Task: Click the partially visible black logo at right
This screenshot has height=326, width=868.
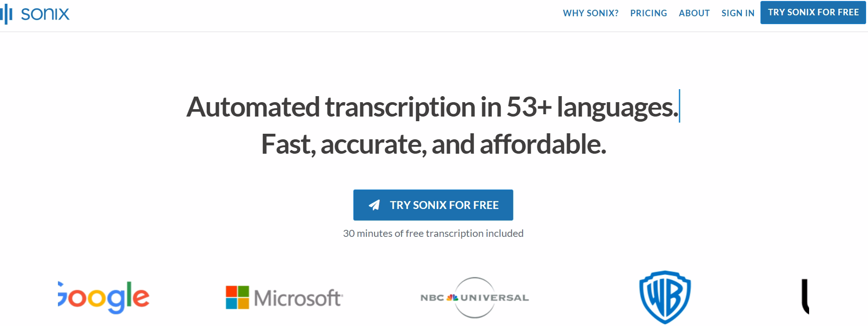Action: pyautogui.click(x=805, y=296)
